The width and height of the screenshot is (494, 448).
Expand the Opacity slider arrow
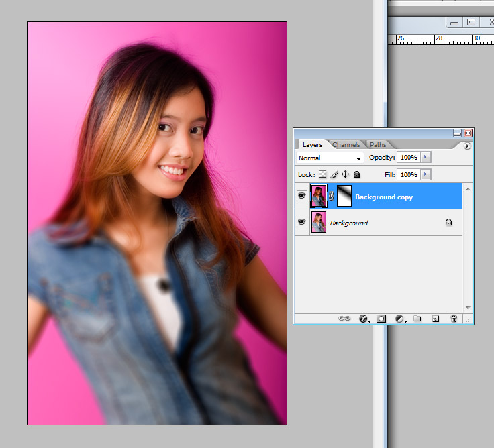click(426, 158)
